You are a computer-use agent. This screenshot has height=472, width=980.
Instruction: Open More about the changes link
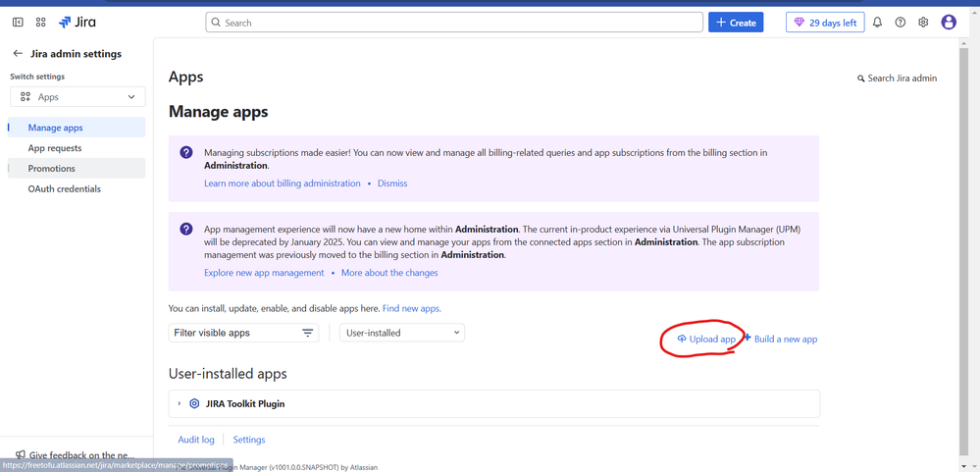pos(389,273)
